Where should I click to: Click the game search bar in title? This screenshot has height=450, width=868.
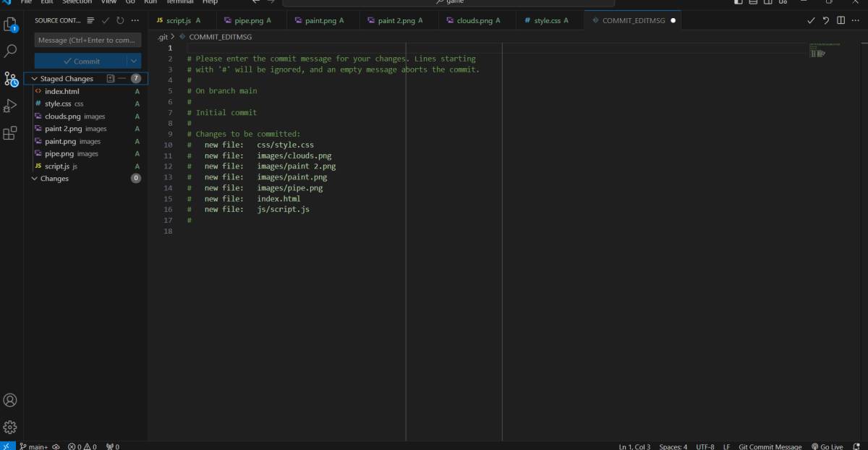click(x=448, y=2)
